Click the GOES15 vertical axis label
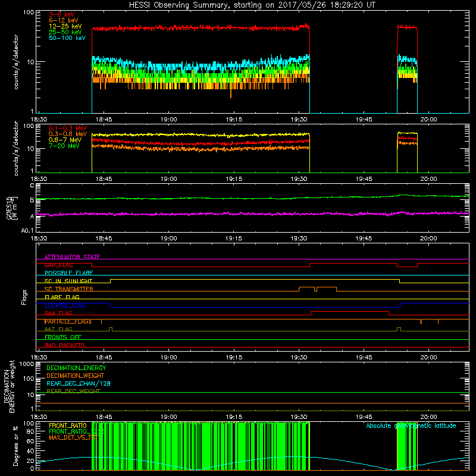 pyautogui.click(x=12, y=208)
